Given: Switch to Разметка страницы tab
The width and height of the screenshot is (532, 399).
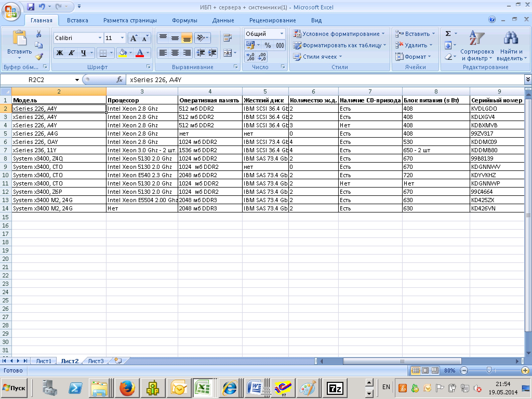Looking at the screenshot, I should click(130, 20).
